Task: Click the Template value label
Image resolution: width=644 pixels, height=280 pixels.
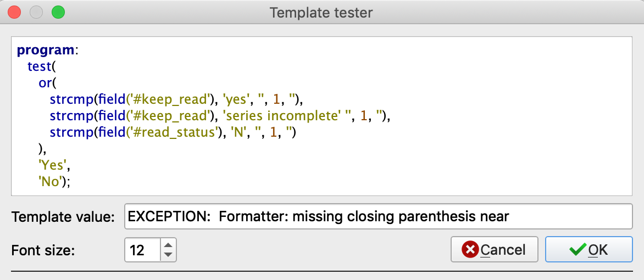Action: [63, 217]
